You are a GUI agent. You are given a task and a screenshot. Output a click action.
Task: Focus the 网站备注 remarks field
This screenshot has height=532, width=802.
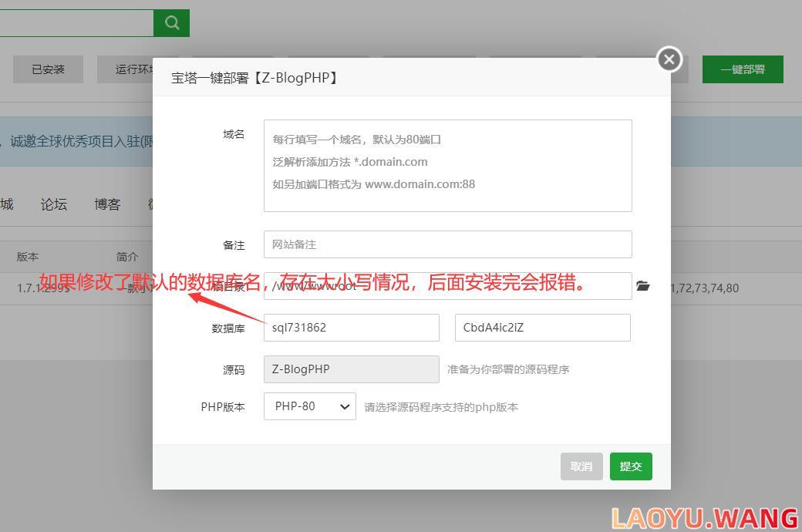coord(447,244)
